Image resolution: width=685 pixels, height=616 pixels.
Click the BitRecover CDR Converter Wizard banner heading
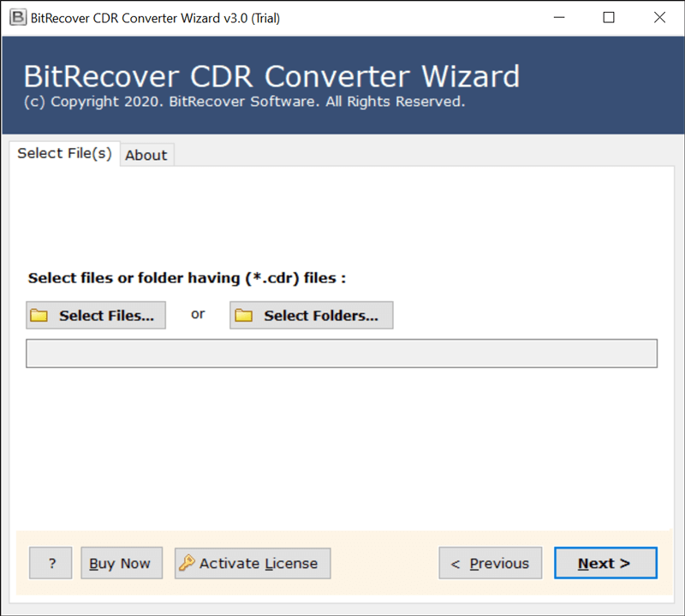click(271, 76)
